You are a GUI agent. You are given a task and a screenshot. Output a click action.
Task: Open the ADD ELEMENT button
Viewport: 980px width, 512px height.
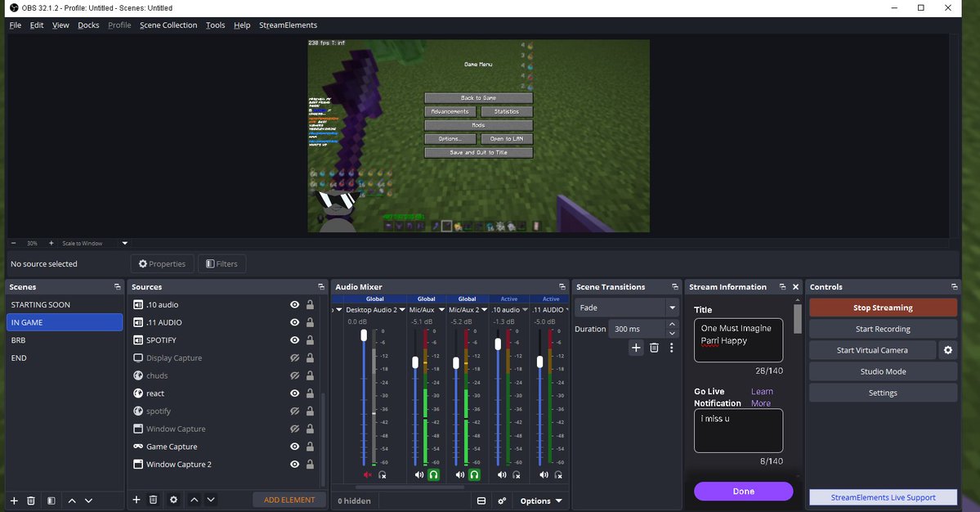click(289, 500)
